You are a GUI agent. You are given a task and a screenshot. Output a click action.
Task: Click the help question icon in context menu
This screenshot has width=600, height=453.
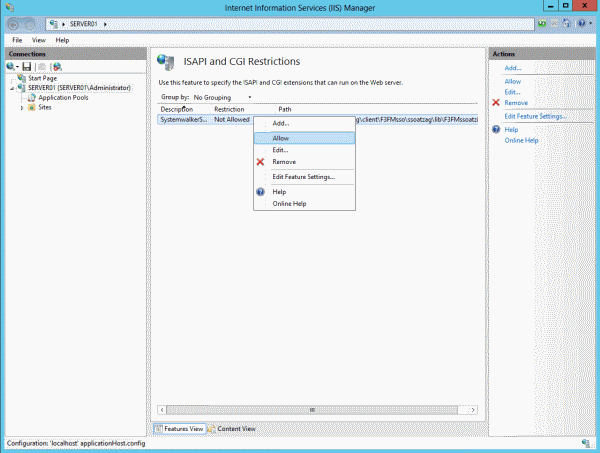260,192
